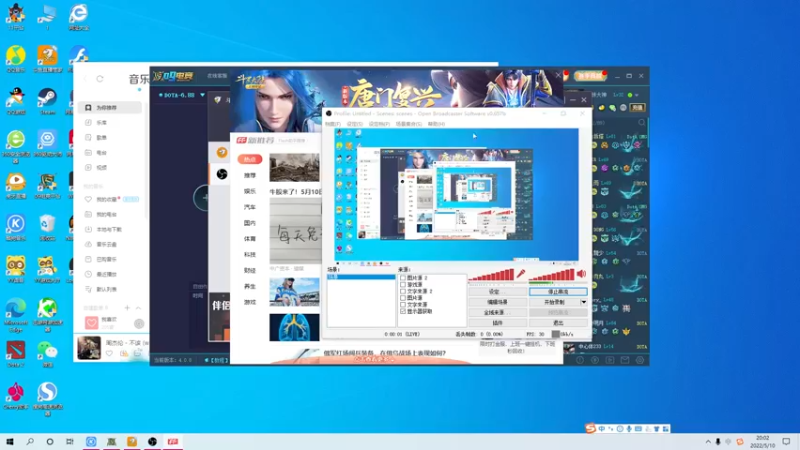Open the 帮助(H) help menu in OBS
Viewport: 800px width, 450px height.
[436, 124]
